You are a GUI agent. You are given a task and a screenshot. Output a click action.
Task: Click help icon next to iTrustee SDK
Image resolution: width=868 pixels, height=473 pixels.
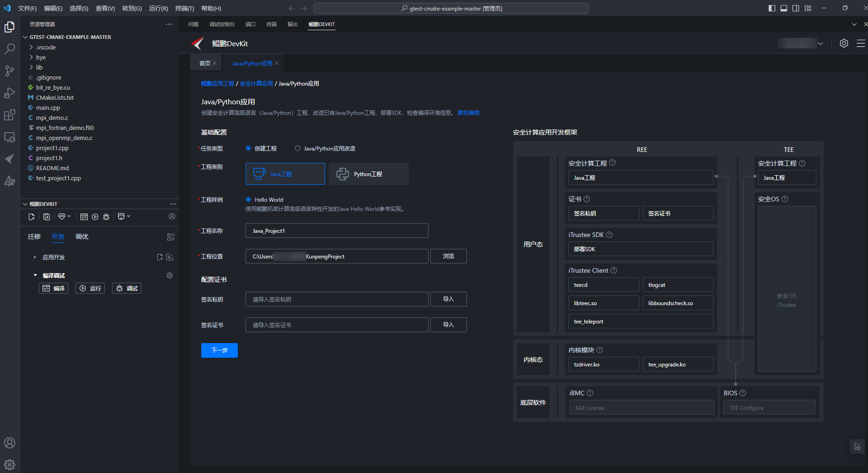(x=609, y=235)
